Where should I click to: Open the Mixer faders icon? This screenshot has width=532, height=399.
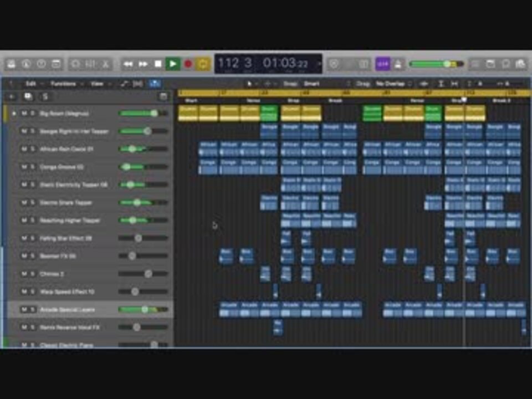click(x=90, y=64)
